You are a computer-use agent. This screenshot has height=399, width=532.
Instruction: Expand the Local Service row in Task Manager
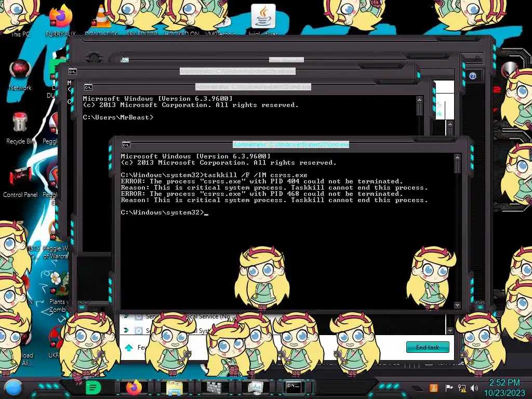126,316
